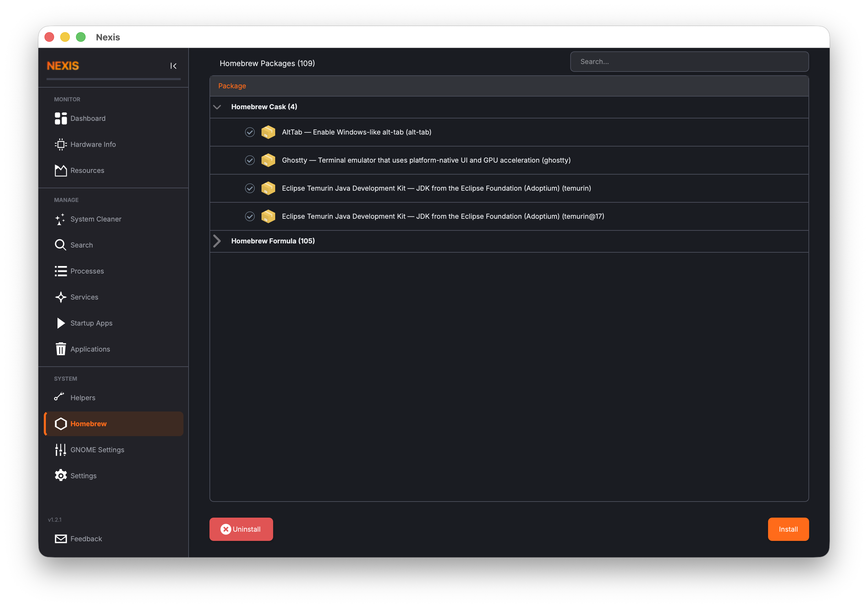Click the System Cleaner sparkle icon
Screen dimensions: 868x608
tap(61, 219)
